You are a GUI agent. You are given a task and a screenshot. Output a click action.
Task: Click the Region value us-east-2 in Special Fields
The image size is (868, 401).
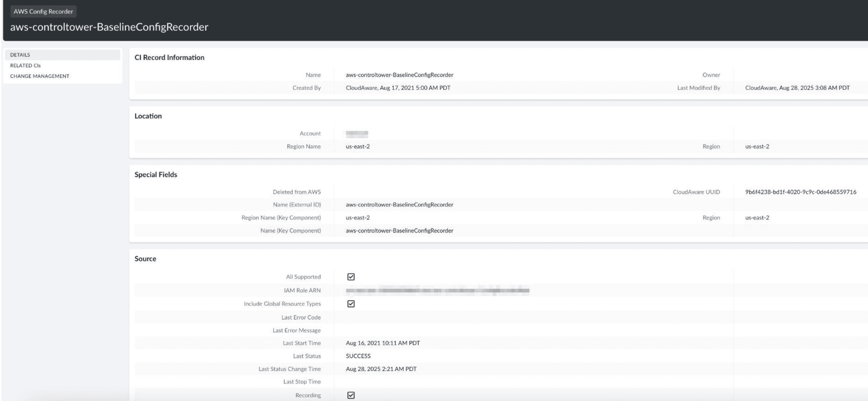tap(757, 218)
